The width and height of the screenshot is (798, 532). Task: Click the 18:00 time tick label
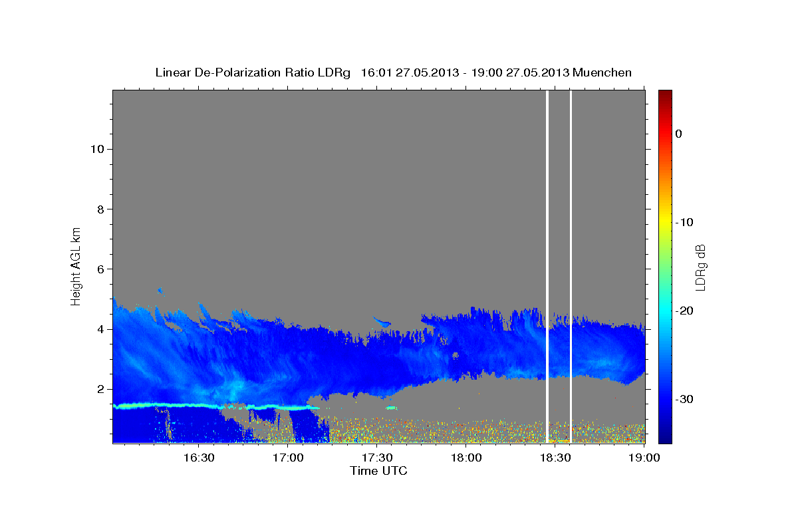pos(466,458)
